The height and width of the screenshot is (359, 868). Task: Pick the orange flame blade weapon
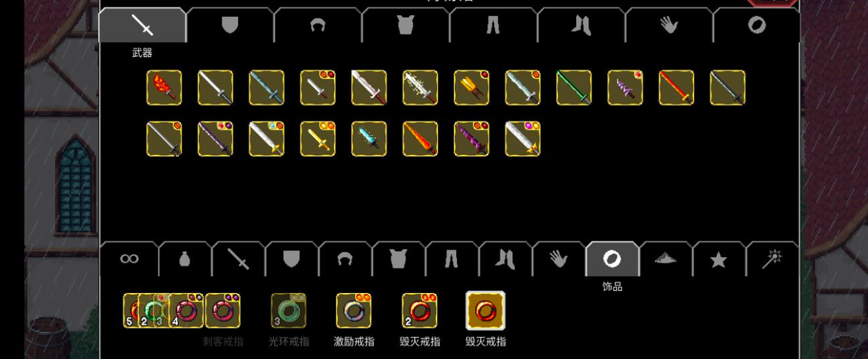420,139
